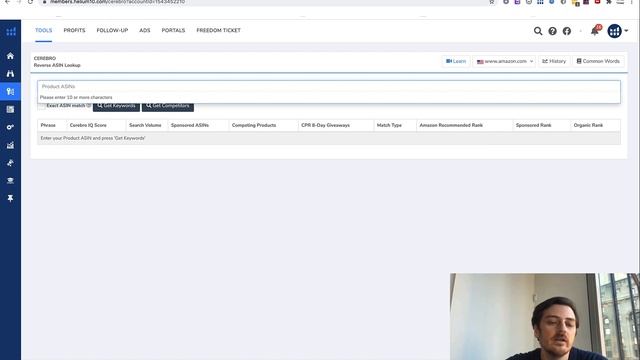Image resolution: width=640 pixels, height=360 pixels.
Task: Bookmark this page with star icon
Action: tap(491, 2)
